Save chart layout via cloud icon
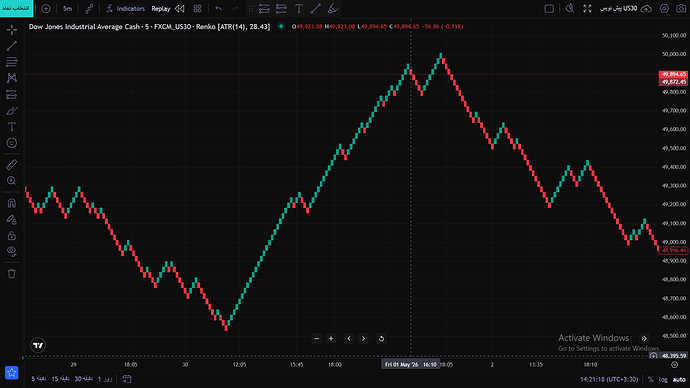The width and height of the screenshot is (690, 388). [646, 9]
